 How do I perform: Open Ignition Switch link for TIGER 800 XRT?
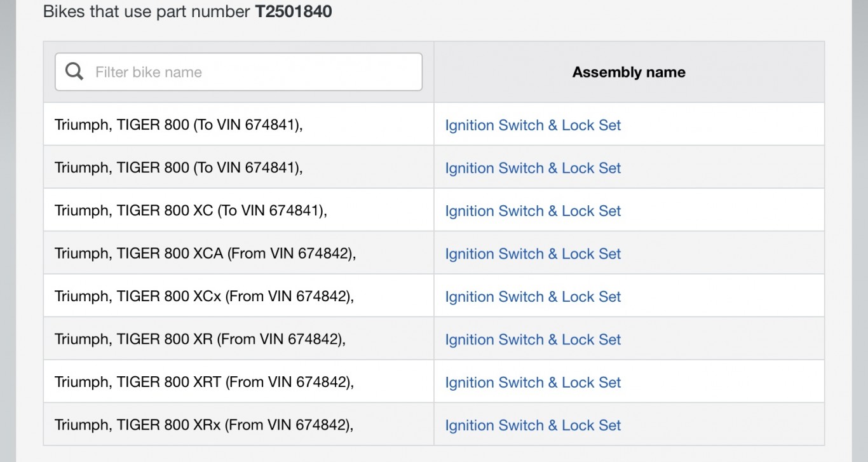532,383
